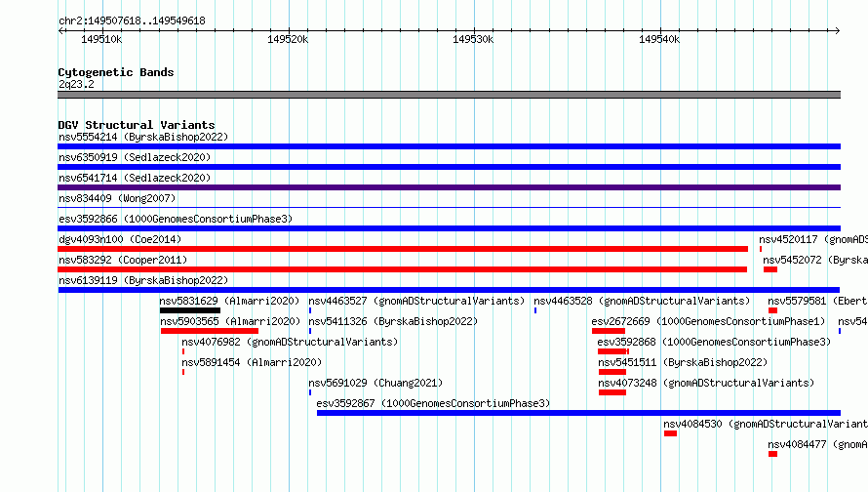Click the 2q23.2 band label
The image size is (868, 492).
[76, 84]
